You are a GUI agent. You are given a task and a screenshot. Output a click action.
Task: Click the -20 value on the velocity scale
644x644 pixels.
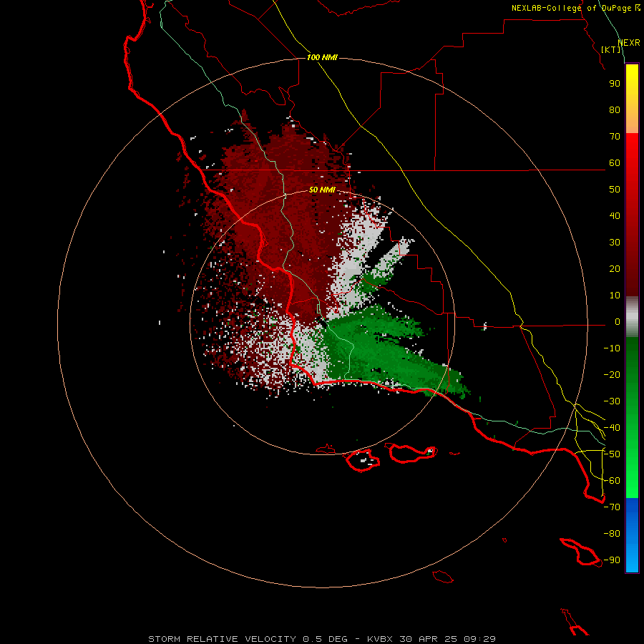point(612,374)
